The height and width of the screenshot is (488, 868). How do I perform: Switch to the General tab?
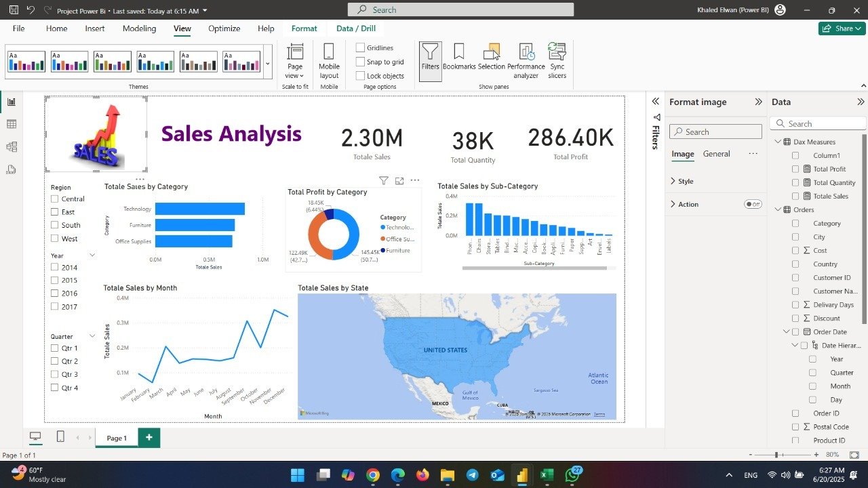coord(716,154)
